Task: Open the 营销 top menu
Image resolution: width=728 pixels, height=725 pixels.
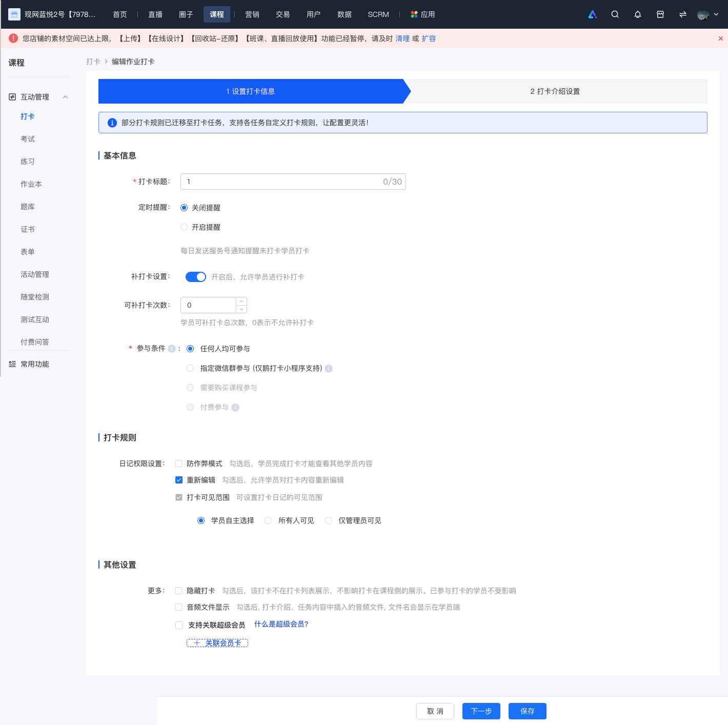Action: click(x=252, y=14)
